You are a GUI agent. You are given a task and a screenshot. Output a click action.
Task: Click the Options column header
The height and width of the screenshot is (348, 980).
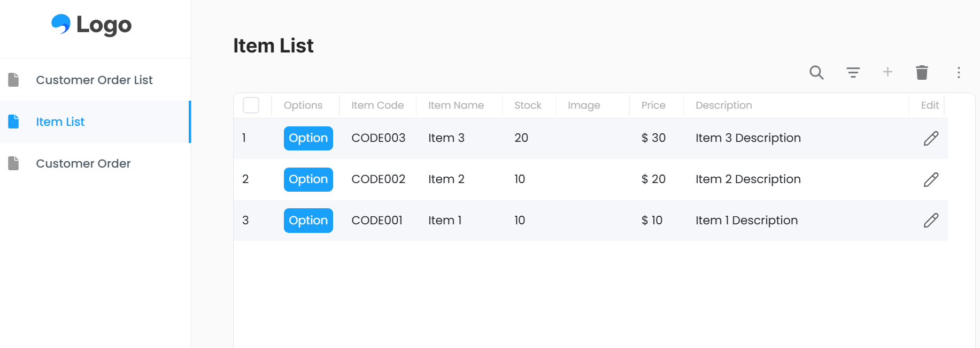[x=303, y=105]
